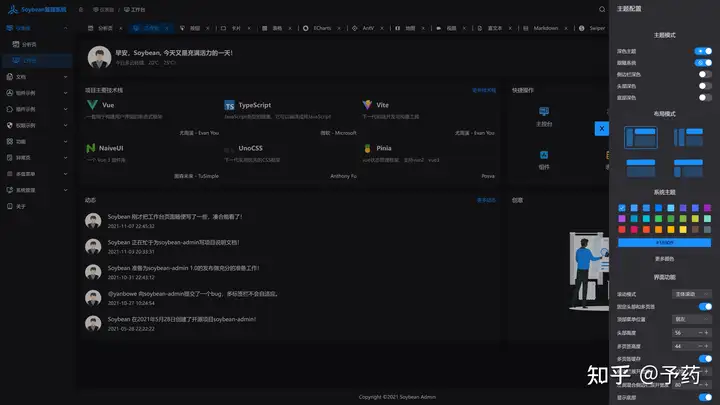Select the layout with two left sidebars
Image resolution: width=720 pixels, height=405 pixels.
tap(688, 137)
